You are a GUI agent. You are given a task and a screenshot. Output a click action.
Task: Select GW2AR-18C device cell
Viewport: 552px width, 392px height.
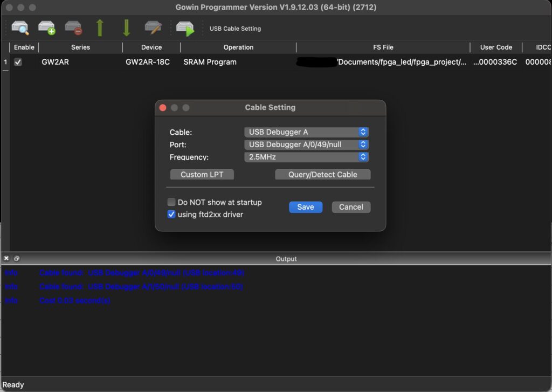(151, 62)
